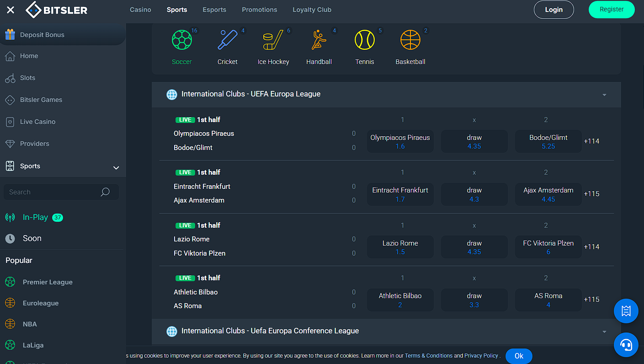Go to the Promotions tab
This screenshot has width=644, height=364.
(x=259, y=10)
